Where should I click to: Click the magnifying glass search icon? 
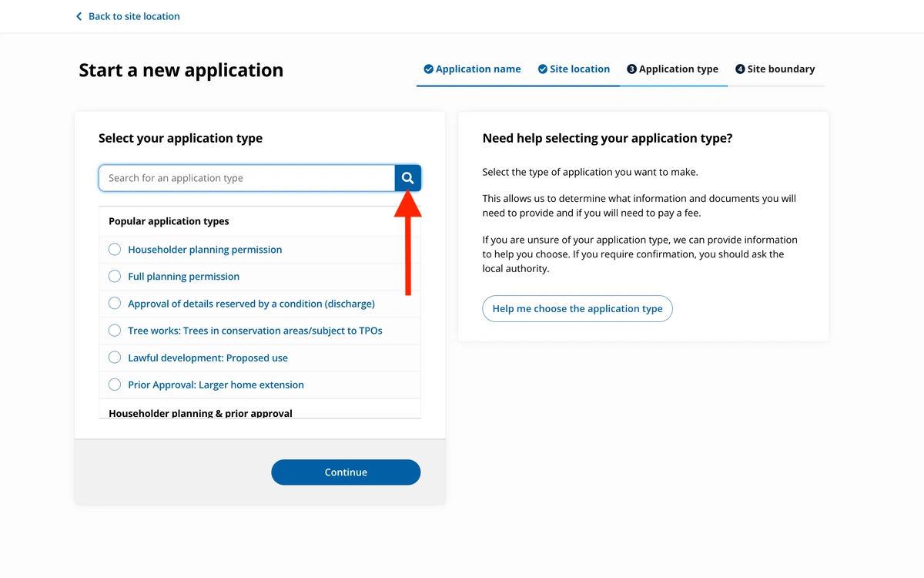pos(407,178)
